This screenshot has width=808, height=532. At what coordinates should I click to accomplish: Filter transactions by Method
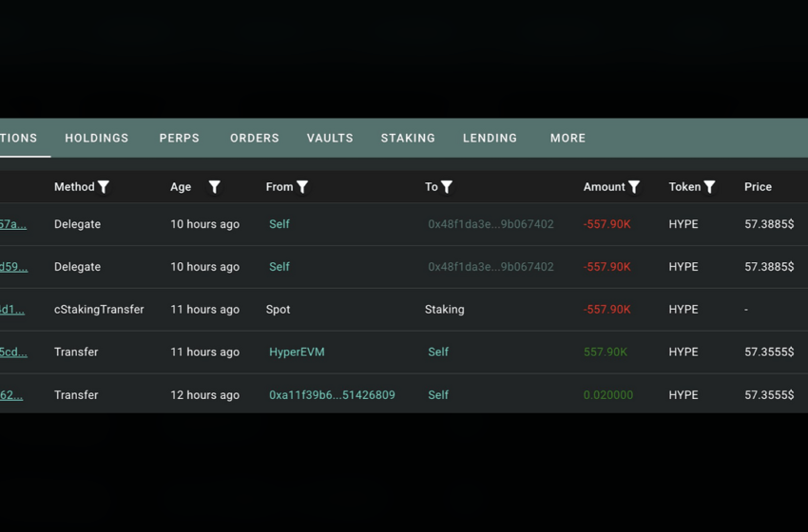pyautogui.click(x=104, y=187)
